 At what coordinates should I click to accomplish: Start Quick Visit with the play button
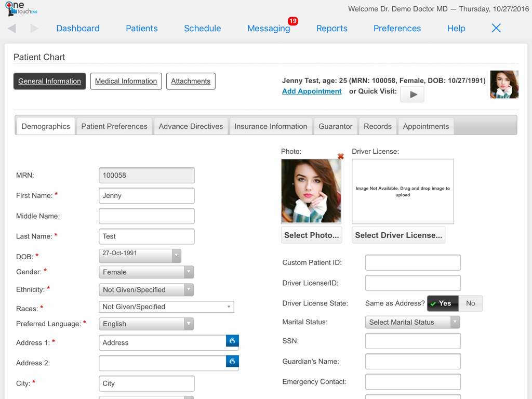coord(413,95)
